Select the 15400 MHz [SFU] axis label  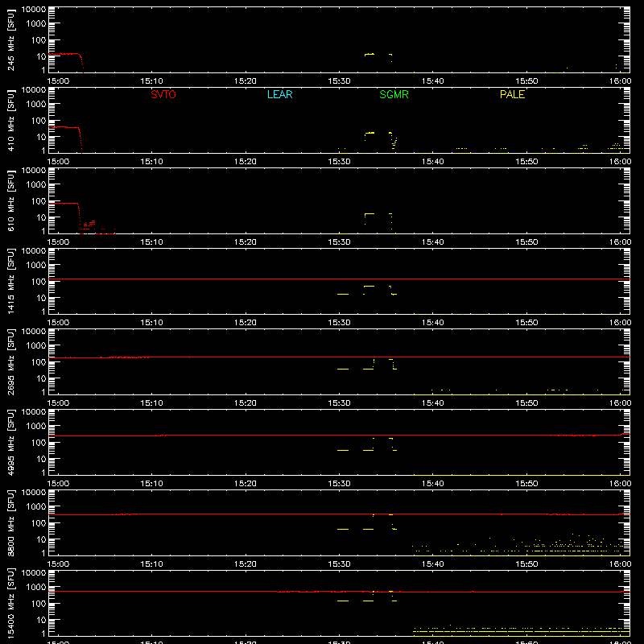point(11,603)
